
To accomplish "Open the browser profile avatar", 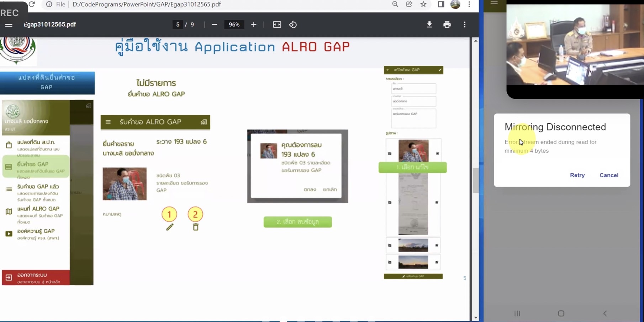I will click(x=455, y=4).
